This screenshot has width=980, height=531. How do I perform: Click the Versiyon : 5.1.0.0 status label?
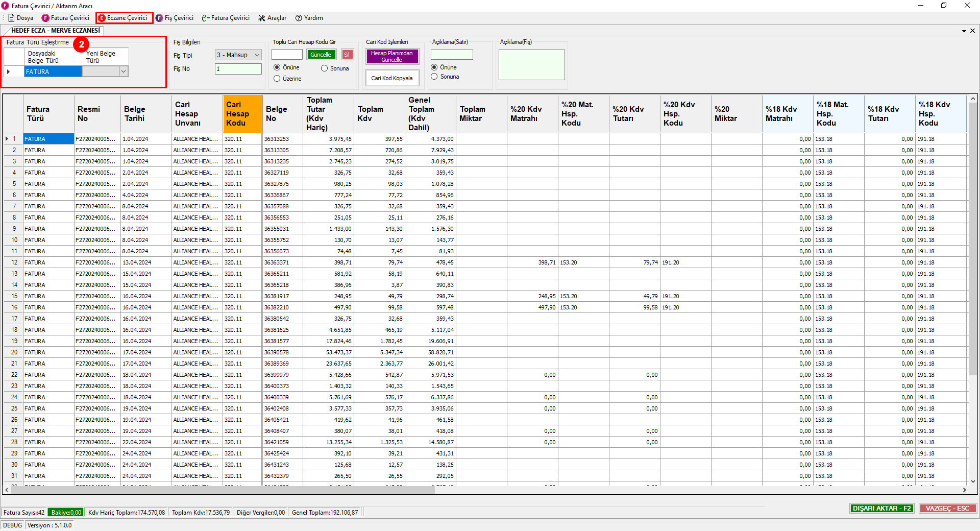pyautogui.click(x=50, y=525)
